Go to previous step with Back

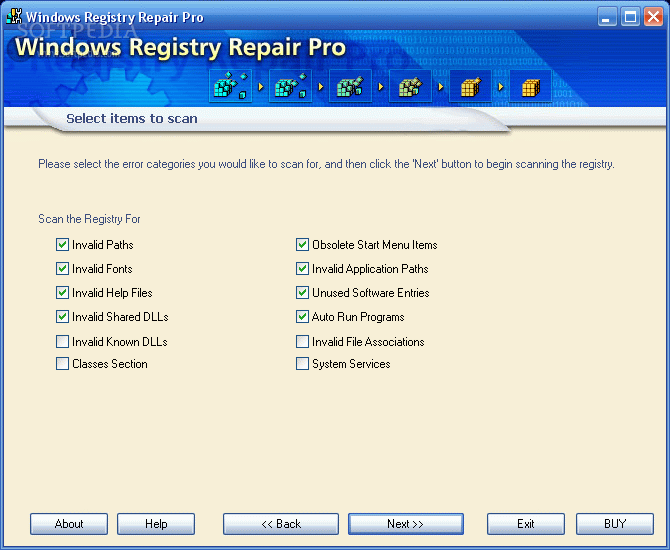(281, 524)
